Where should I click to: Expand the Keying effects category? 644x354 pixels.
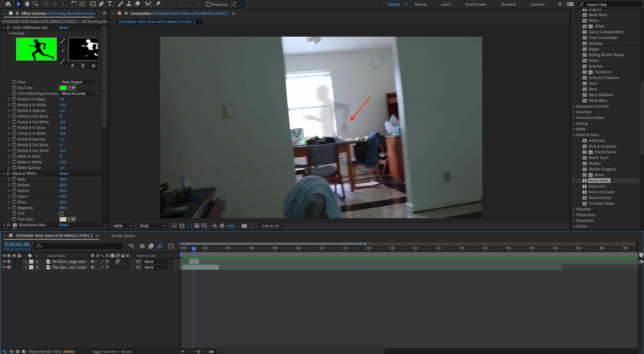click(x=574, y=123)
